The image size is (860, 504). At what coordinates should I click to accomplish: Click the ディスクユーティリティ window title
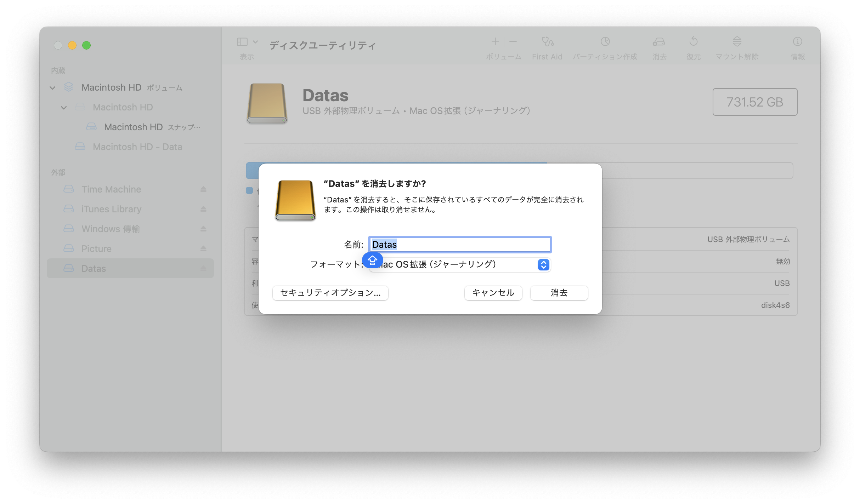322,45
